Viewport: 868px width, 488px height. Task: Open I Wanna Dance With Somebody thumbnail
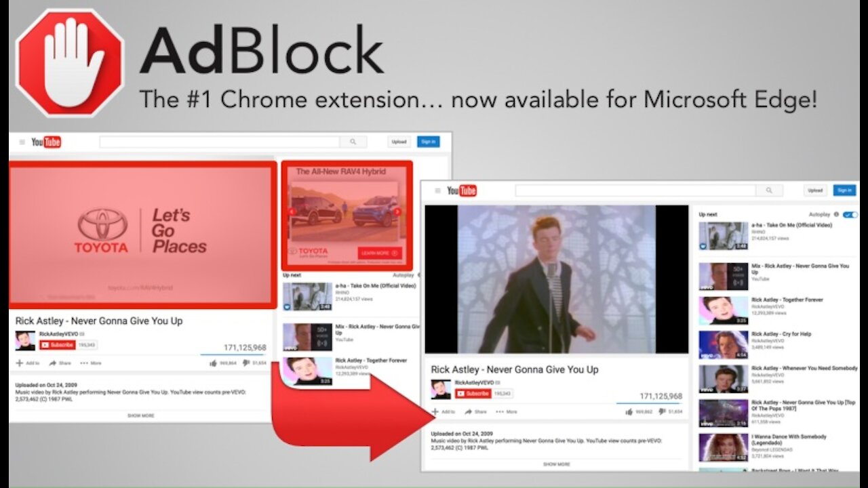pos(724,448)
